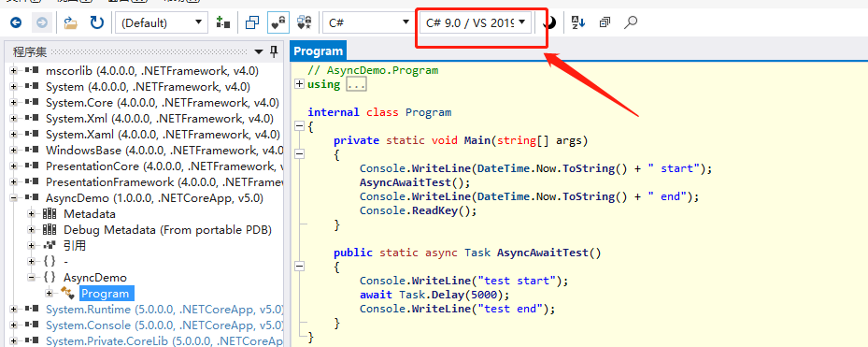Select the Program class in the tree
868x347 pixels.
point(106,294)
